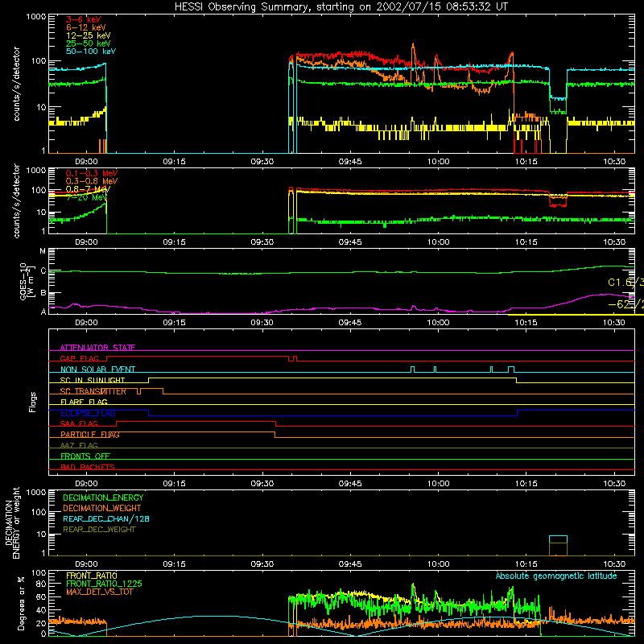Click the DECIMATION_WEIGHT legend label
644x644 pixels.
(x=102, y=508)
